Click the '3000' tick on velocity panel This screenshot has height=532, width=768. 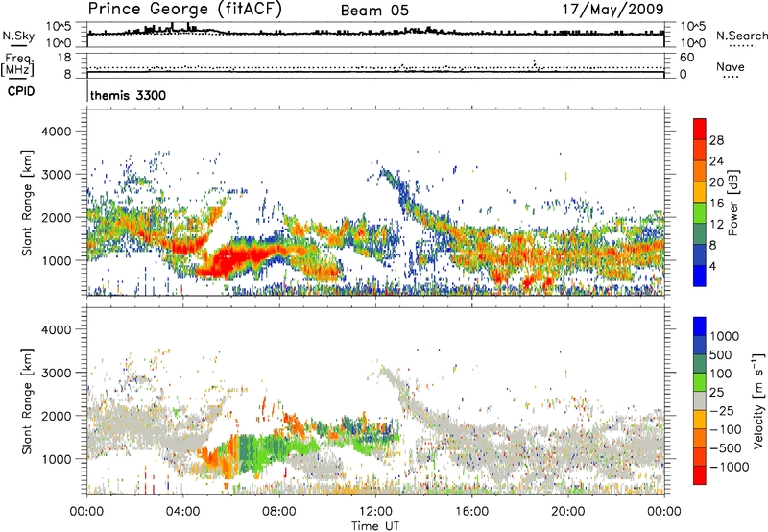(x=56, y=373)
